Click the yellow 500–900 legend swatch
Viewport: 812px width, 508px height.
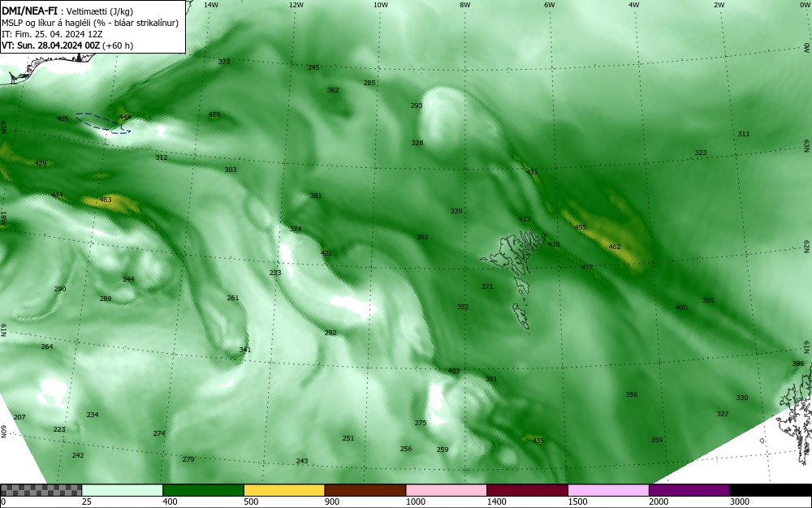click(x=284, y=490)
